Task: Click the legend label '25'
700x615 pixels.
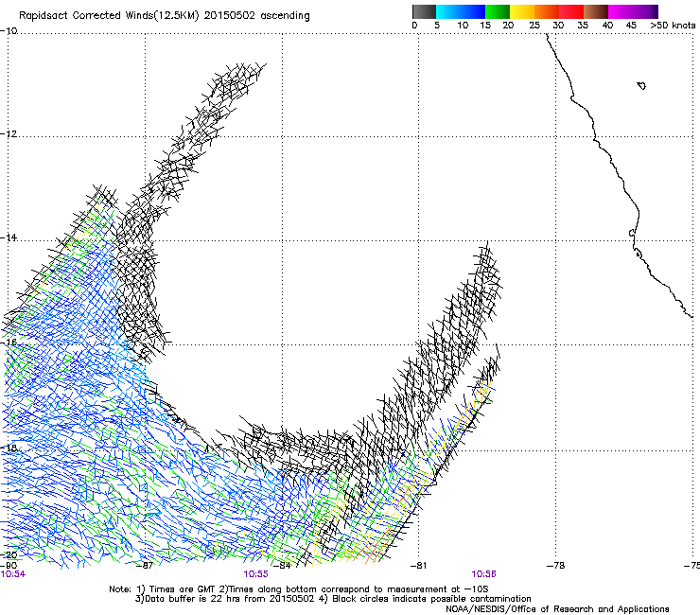Action: (x=534, y=26)
